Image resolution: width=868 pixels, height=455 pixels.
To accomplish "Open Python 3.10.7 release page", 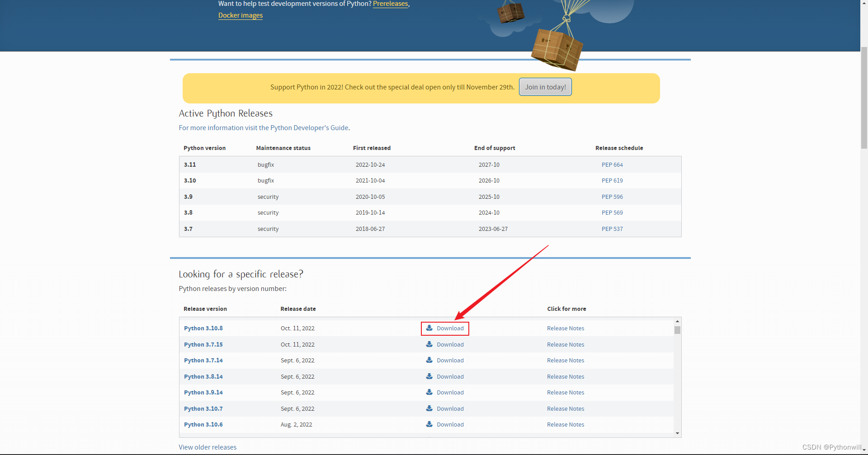I will click(203, 409).
